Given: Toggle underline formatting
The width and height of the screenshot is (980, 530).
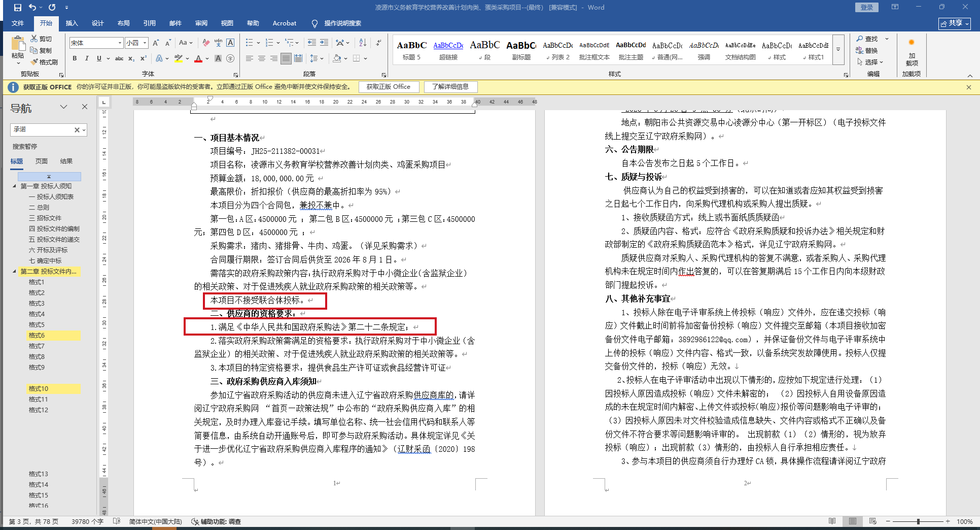Looking at the screenshot, I should [x=99, y=58].
